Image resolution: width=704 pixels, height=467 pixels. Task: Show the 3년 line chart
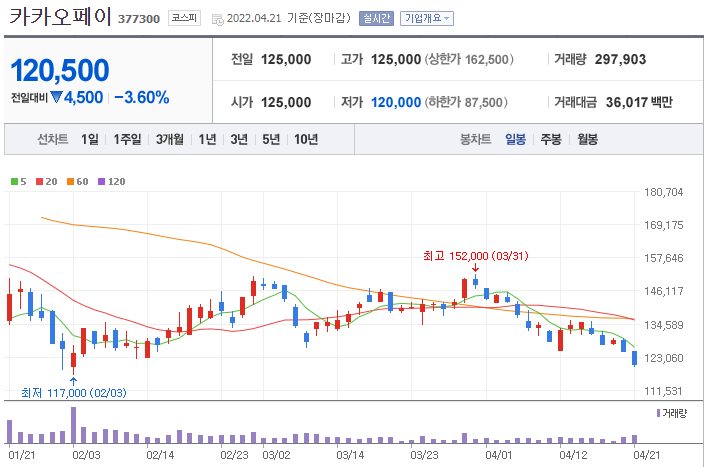tap(239, 139)
